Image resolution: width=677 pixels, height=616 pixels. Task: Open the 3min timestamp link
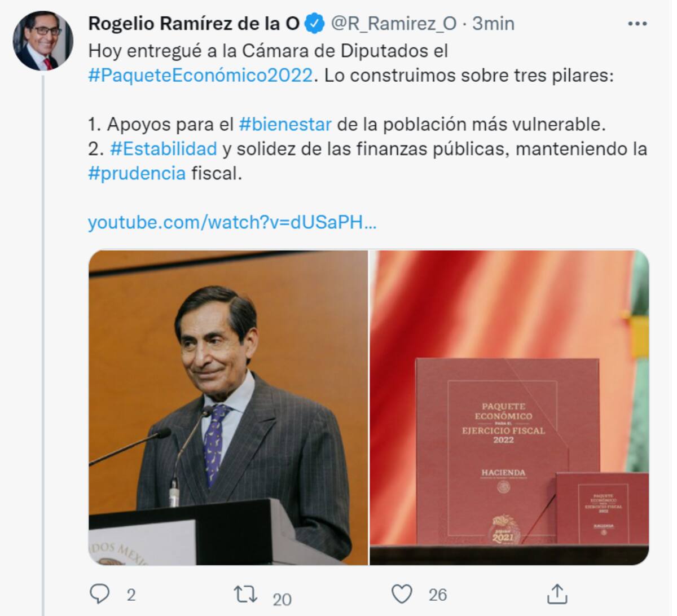pyautogui.click(x=493, y=24)
